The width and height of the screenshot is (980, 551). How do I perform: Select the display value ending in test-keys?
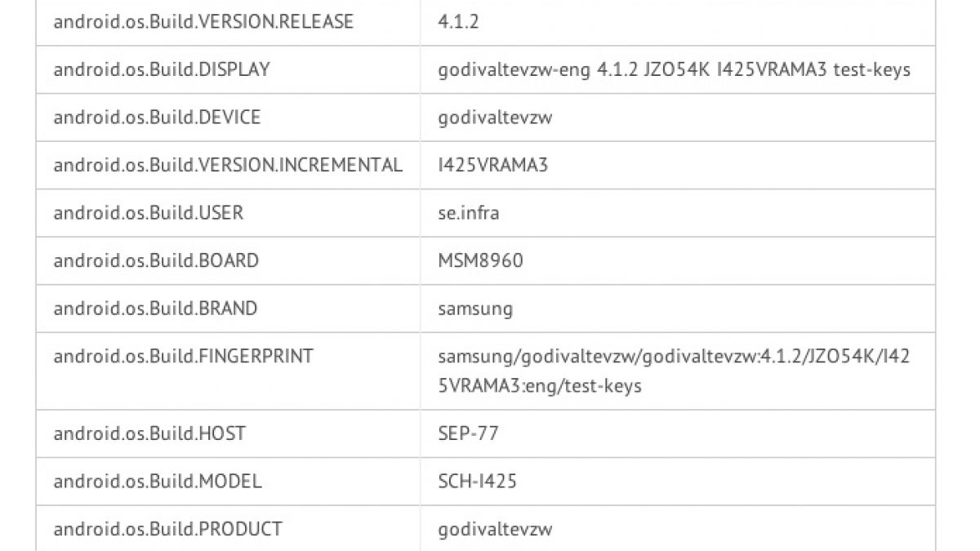[674, 70]
